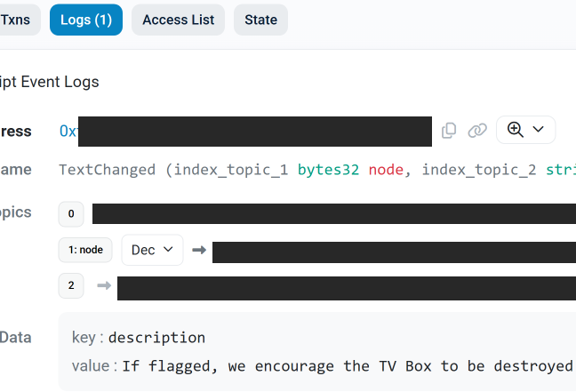Click the 'description' key value in Data

[156, 338]
